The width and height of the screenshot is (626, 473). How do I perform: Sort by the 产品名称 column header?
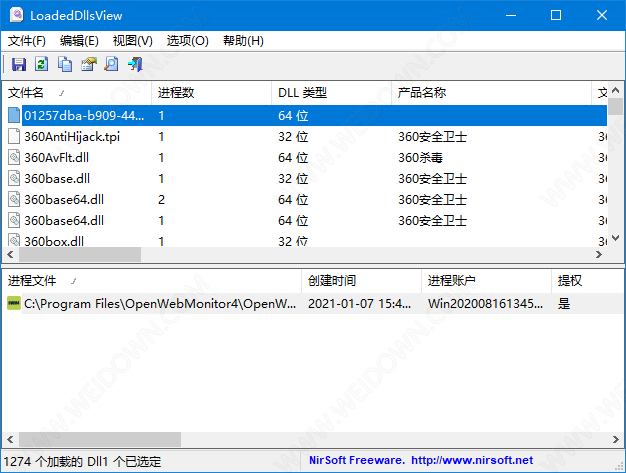[x=491, y=93]
